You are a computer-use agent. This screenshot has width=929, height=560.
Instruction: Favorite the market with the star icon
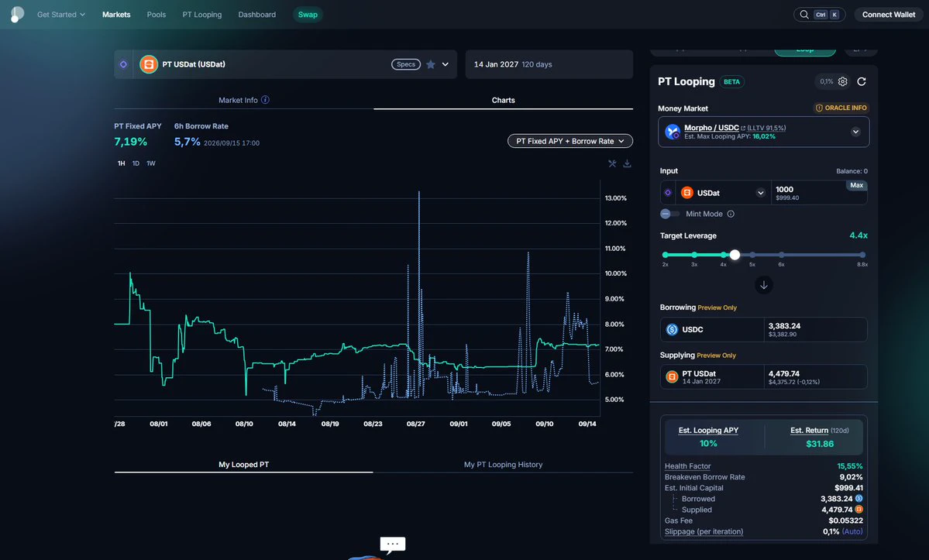point(431,64)
